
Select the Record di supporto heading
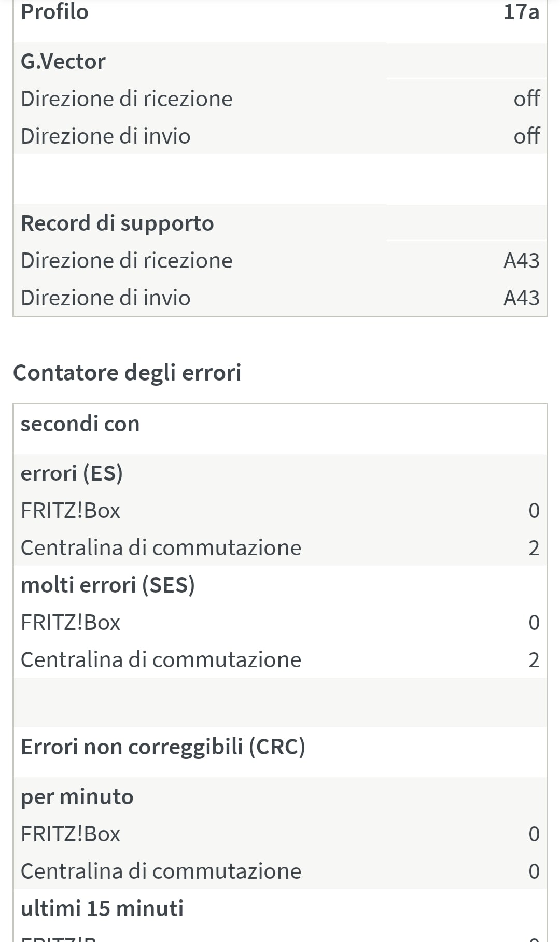[x=117, y=223]
